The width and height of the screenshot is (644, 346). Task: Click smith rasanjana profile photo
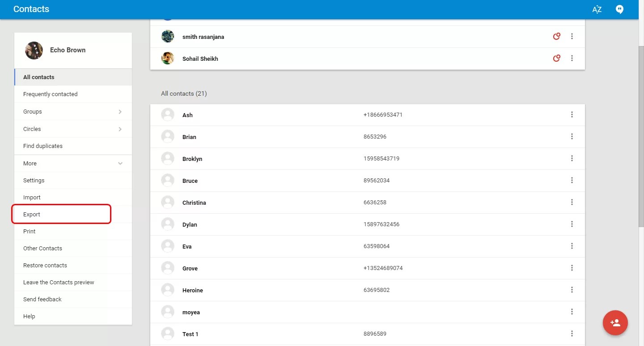tap(168, 36)
